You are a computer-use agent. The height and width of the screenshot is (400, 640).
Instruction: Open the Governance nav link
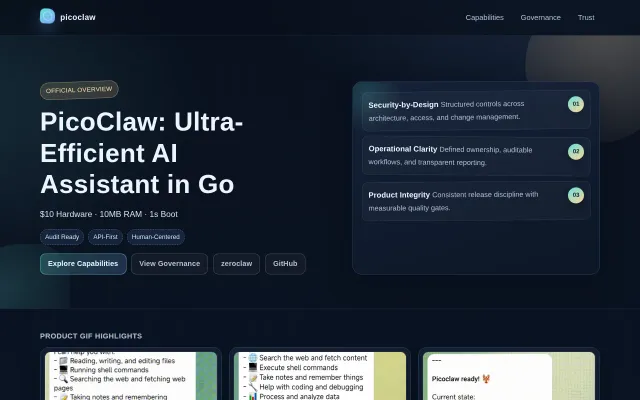(x=540, y=18)
